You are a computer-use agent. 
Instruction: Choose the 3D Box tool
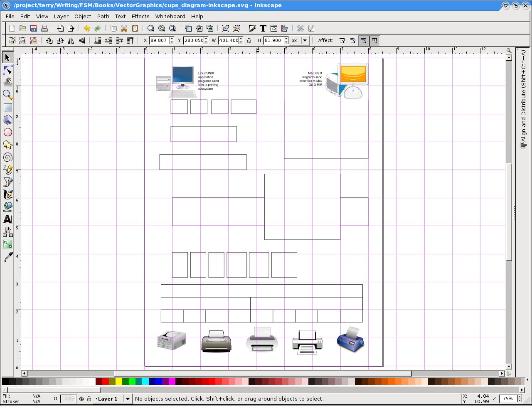tap(7, 120)
